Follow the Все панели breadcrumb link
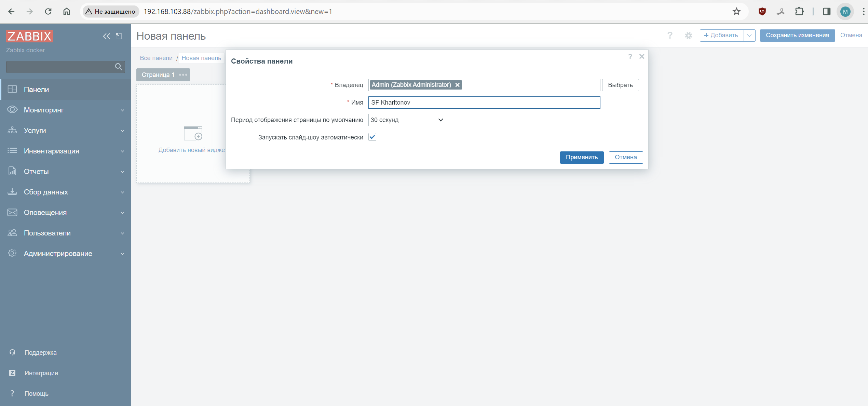 [156, 58]
